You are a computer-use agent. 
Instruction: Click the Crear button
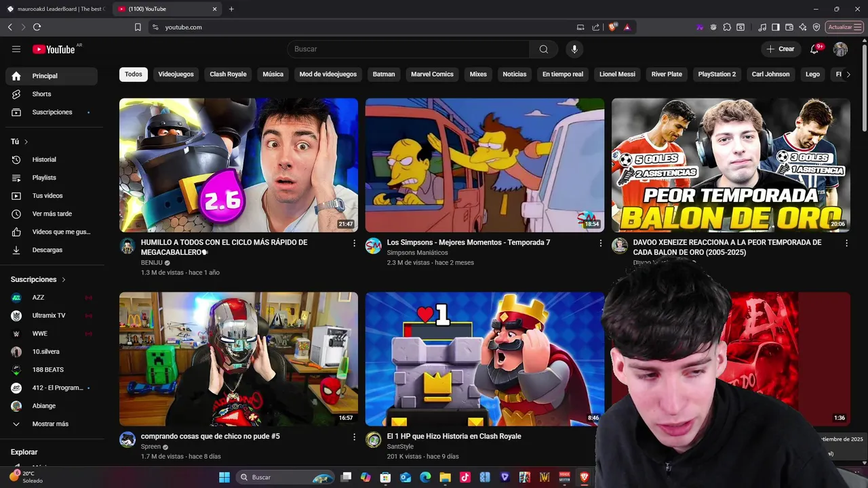pyautogui.click(x=781, y=49)
